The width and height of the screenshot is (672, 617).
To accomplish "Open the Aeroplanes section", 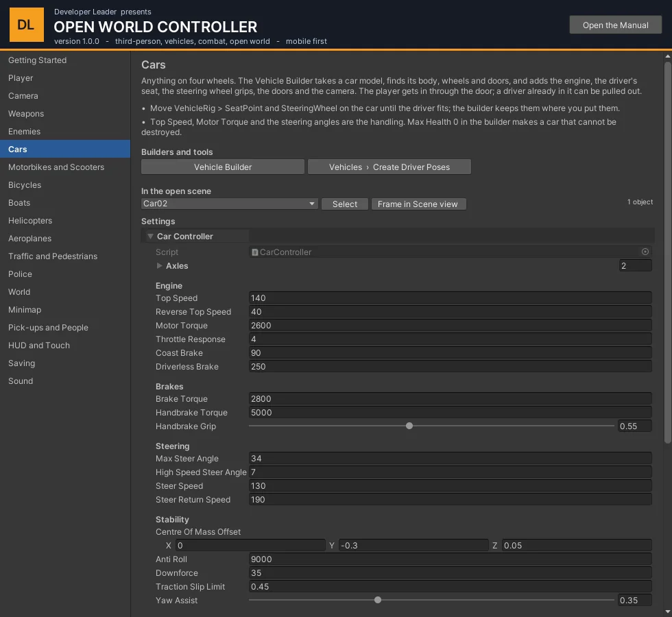I will (x=65, y=239).
